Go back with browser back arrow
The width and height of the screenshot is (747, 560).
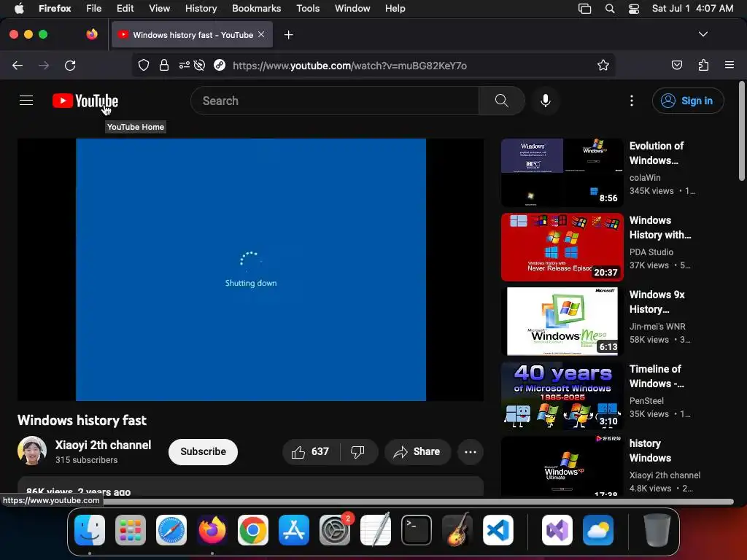tap(18, 65)
